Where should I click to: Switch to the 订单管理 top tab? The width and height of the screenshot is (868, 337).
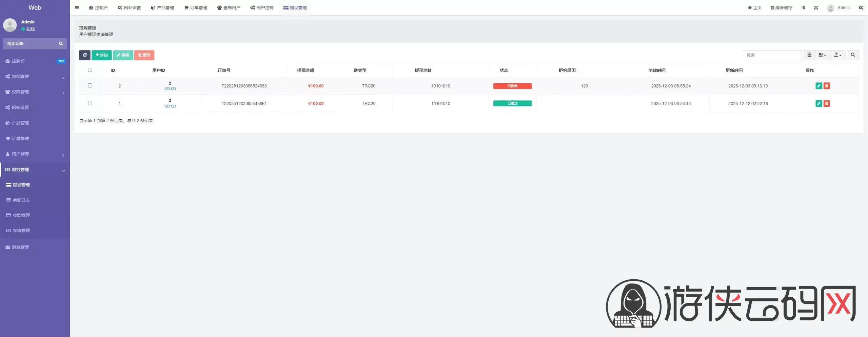pos(196,7)
